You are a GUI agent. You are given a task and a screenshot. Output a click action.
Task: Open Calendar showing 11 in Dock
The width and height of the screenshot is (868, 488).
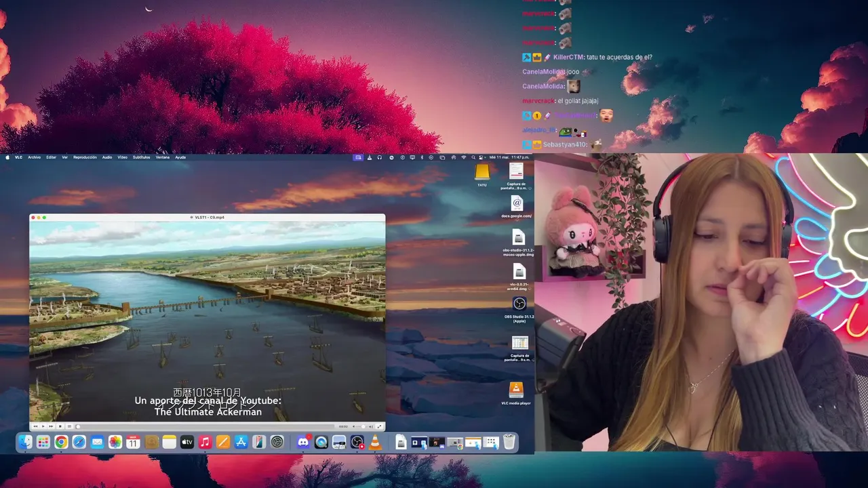[133, 442]
